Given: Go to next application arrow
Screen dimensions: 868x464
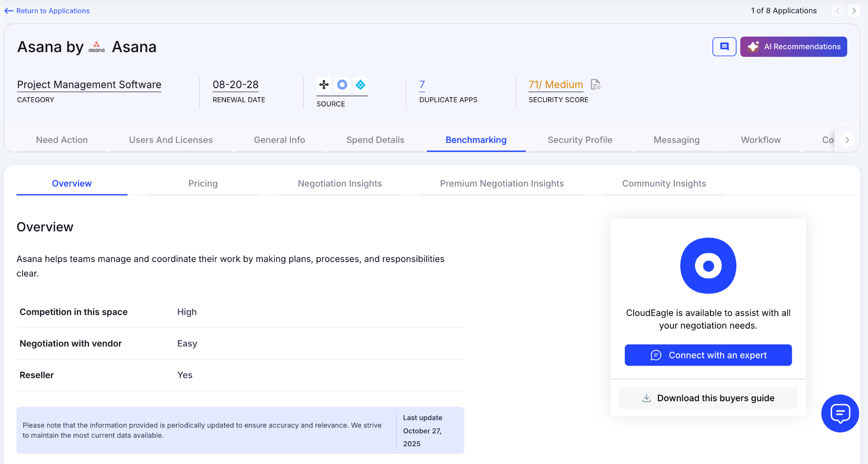Looking at the screenshot, I should (x=854, y=11).
